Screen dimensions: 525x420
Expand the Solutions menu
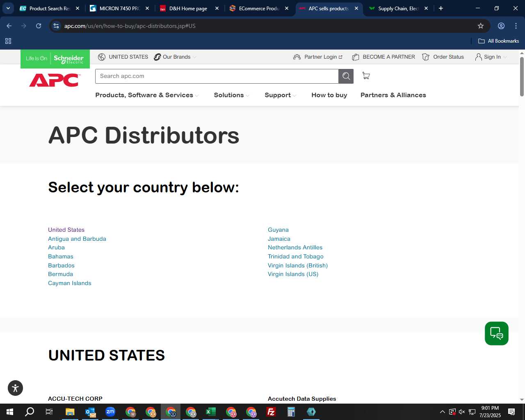pyautogui.click(x=231, y=95)
